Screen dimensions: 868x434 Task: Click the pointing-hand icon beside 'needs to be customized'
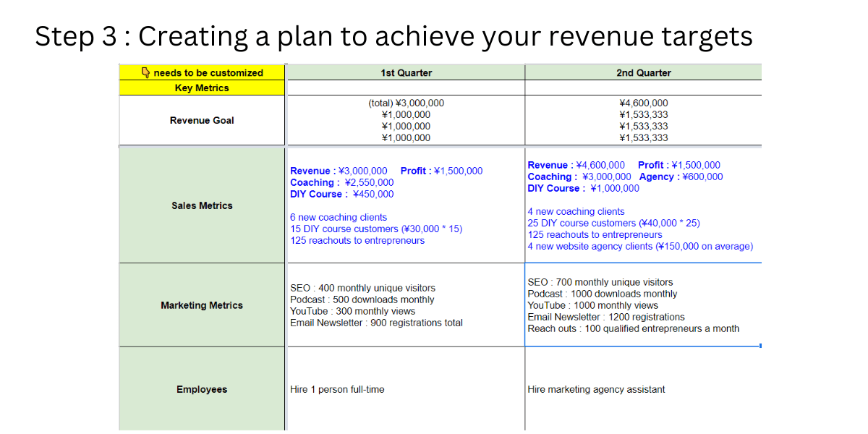tap(145, 72)
